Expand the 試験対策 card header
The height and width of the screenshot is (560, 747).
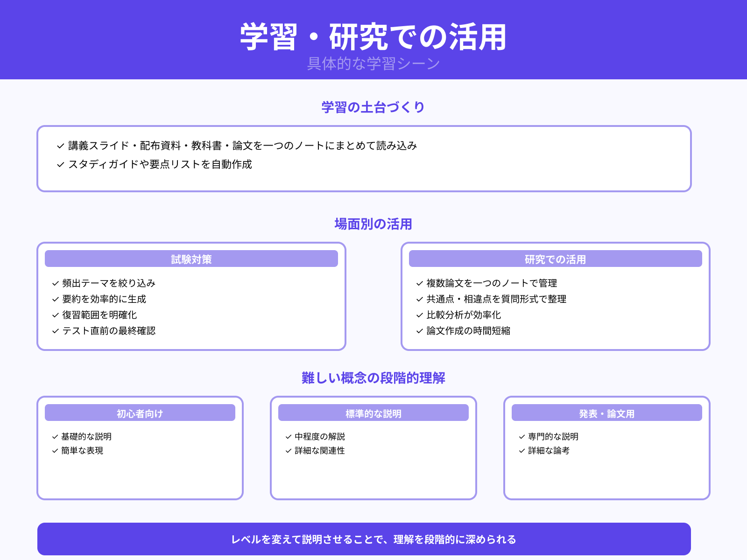[x=191, y=259]
